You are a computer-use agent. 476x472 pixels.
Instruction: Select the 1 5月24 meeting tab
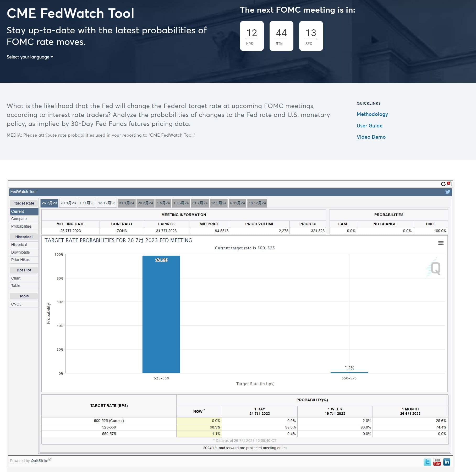pyautogui.click(x=163, y=203)
